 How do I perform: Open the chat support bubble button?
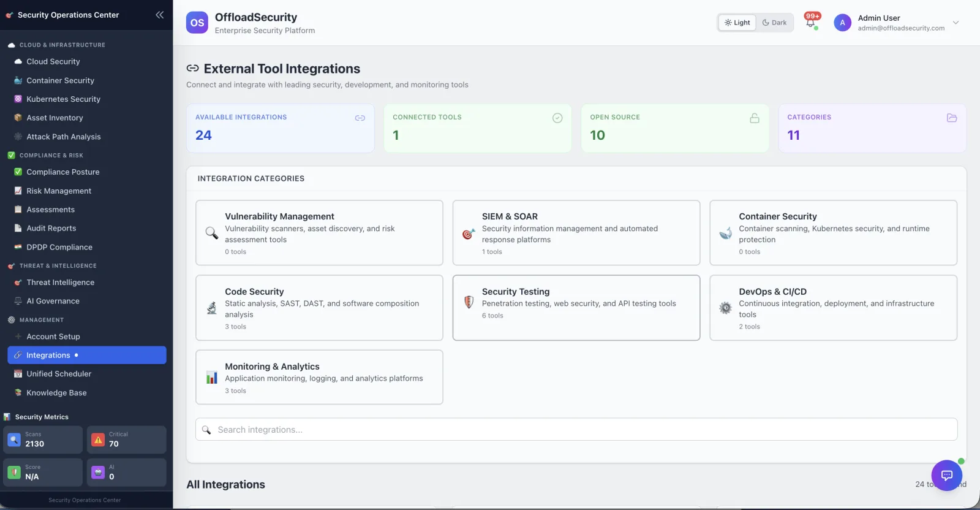(946, 475)
